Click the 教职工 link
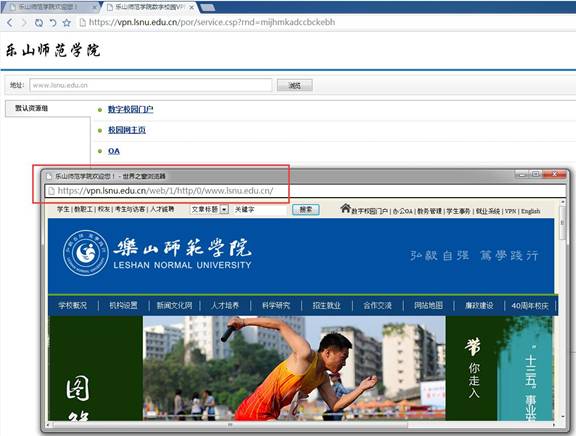The image size is (576, 436). [x=83, y=209]
